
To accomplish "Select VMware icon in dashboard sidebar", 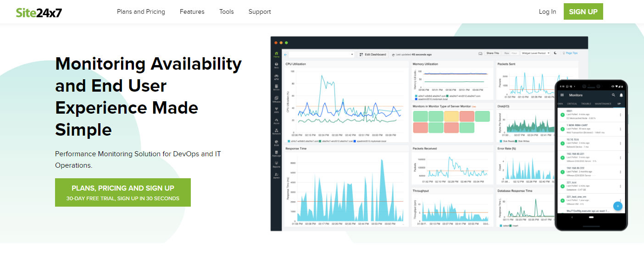I will 277,99.
